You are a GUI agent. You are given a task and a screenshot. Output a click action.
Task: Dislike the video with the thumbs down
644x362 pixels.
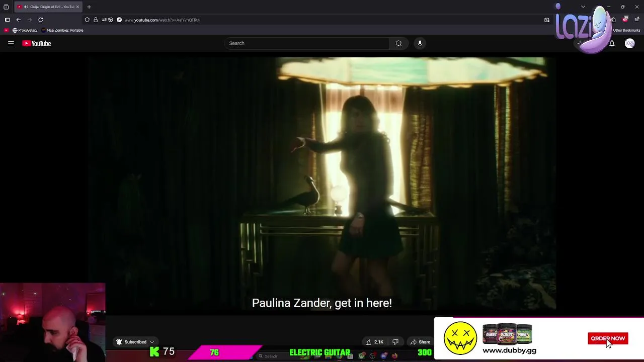pos(395,342)
